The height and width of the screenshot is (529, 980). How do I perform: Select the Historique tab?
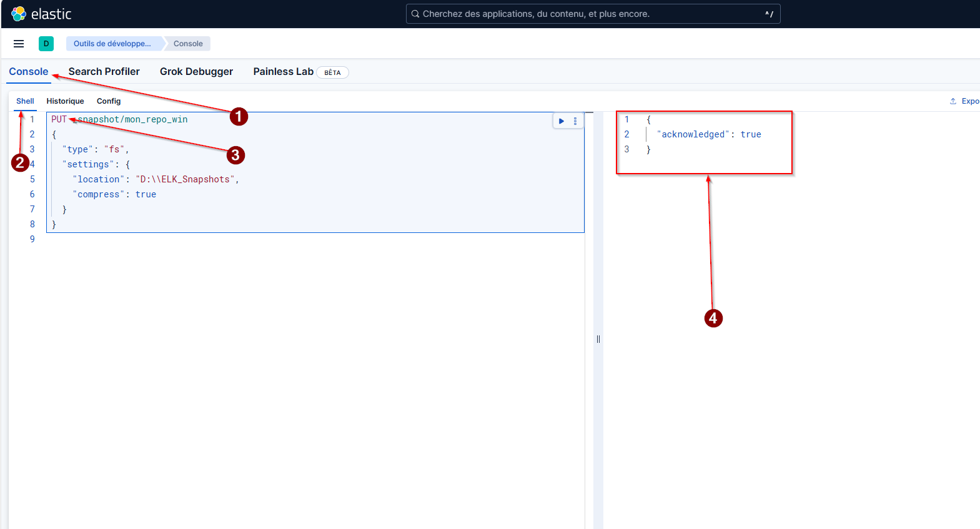[65, 101]
